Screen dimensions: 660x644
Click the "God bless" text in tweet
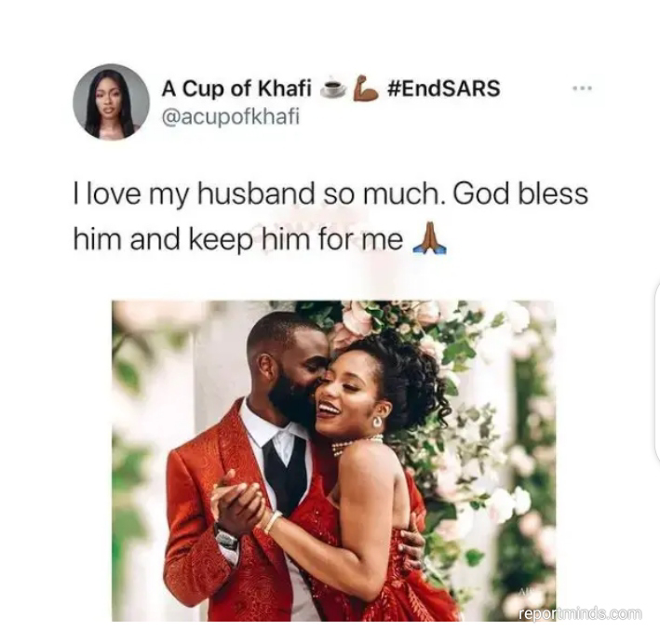tap(520, 194)
